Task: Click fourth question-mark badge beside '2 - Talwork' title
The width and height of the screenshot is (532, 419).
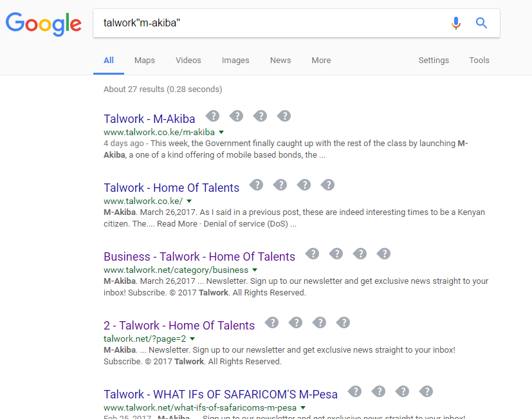Action: coord(343,323)
